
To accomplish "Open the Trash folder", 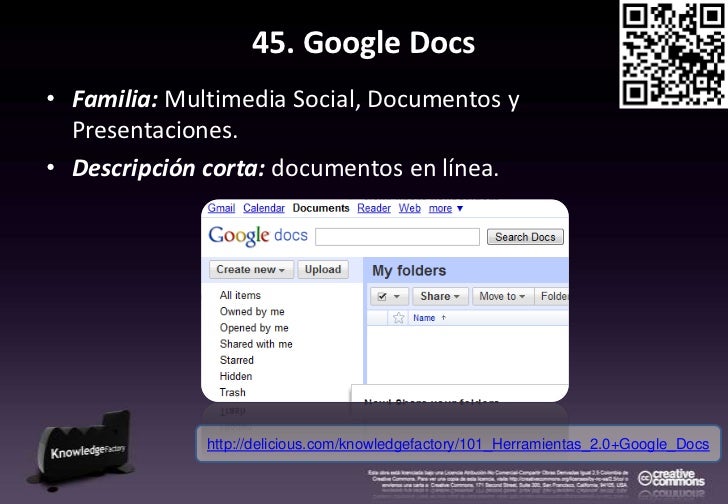I will pyautogui.click(x=233, y=393).
